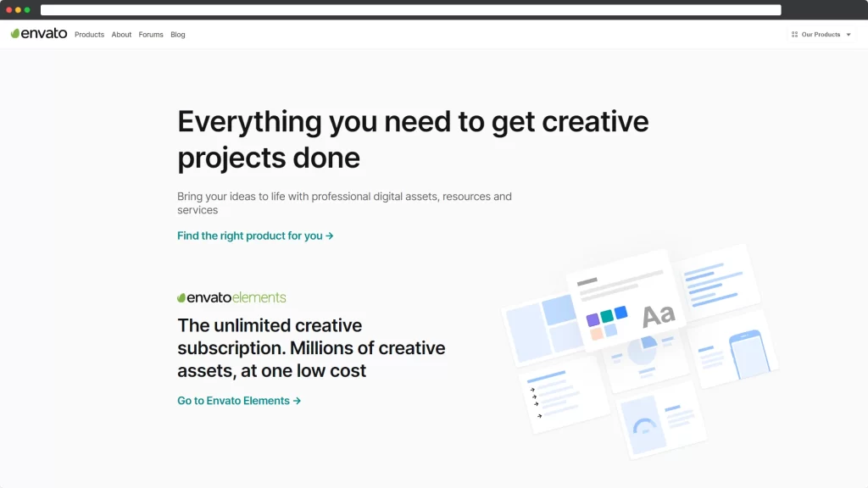
Task: Click the Envato Elements logo
Action: coord(231,297)
